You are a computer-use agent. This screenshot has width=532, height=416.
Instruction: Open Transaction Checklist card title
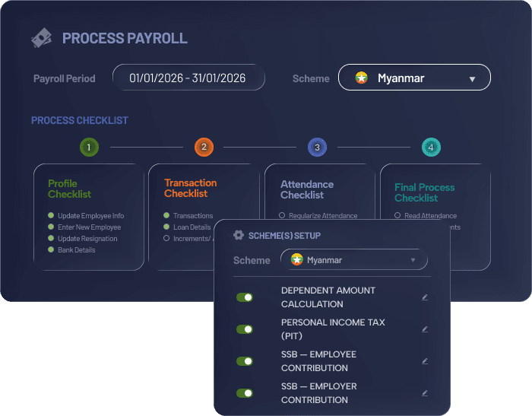coord(190,188)
